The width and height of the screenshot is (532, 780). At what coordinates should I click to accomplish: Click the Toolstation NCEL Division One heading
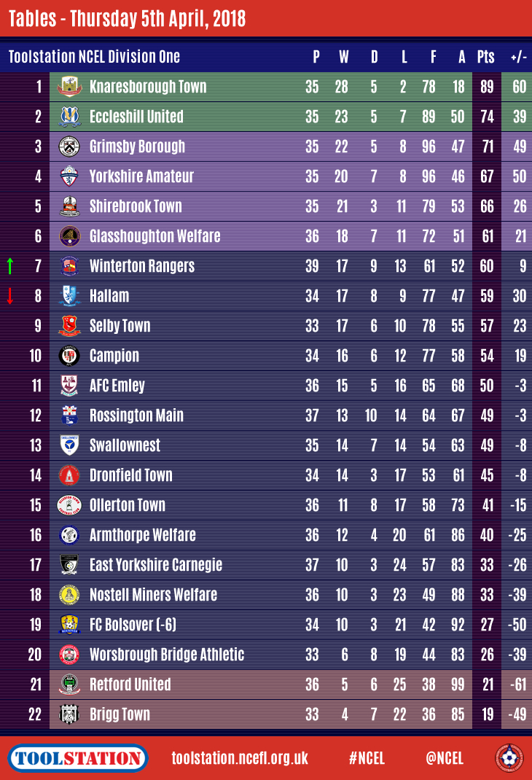pos(94,57)
